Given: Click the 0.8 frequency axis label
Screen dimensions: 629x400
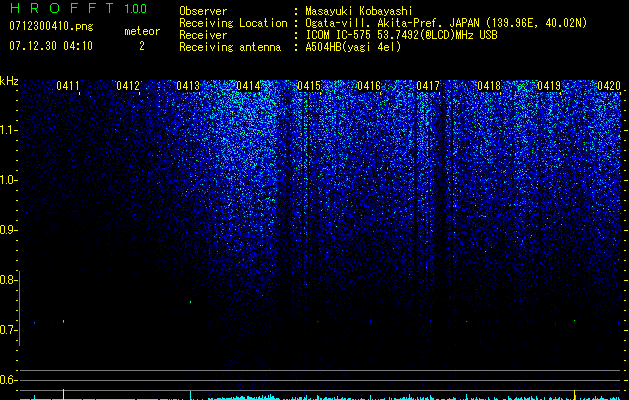Looking at the screenshot, I should click(8, 280).
